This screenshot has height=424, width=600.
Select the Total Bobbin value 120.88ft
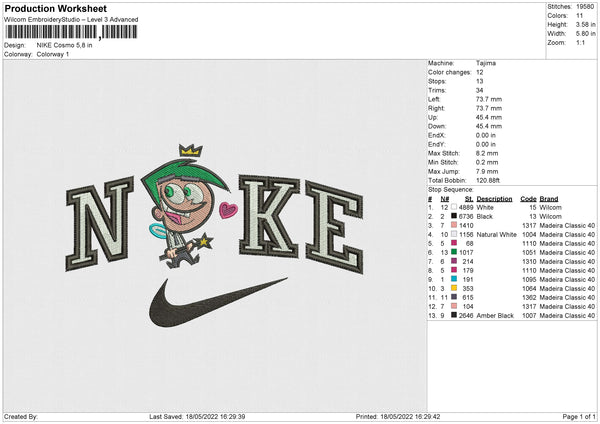[x=488, y=180]
